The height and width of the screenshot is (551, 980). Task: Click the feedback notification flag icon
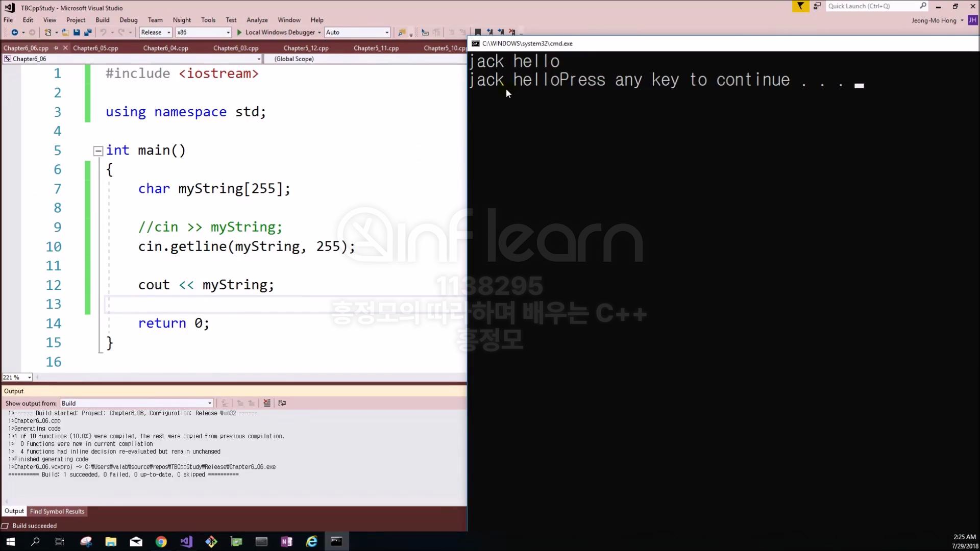[x=800, y=6]
